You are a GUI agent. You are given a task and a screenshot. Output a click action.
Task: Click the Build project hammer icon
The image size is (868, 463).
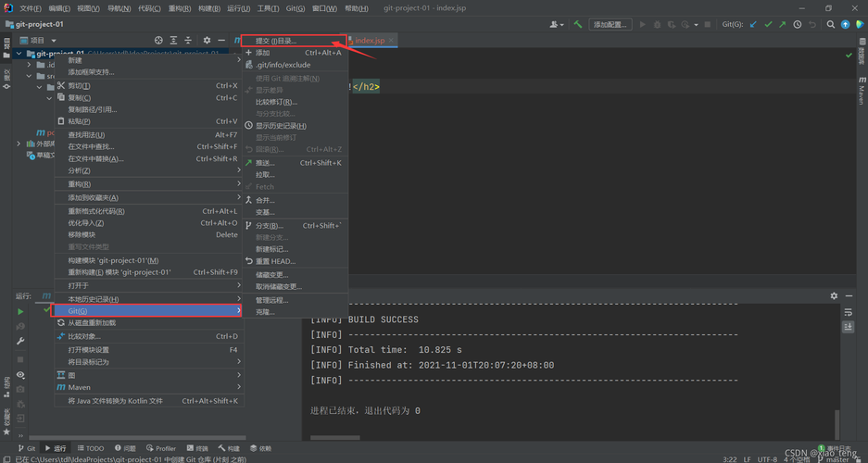click(578, 24)
